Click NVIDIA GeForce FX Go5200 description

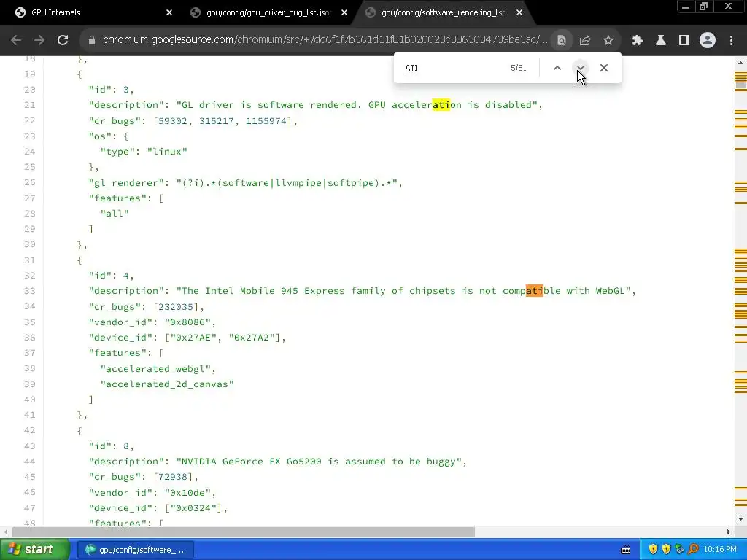click(277, 462)
